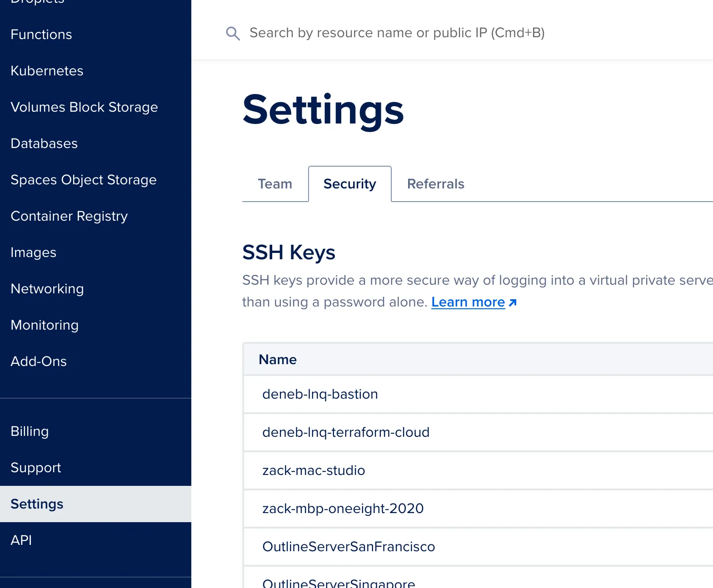This screenshot has width=713, height=588.
Task: Open Kubernetes in the sidebar
Action: [47, 71]
